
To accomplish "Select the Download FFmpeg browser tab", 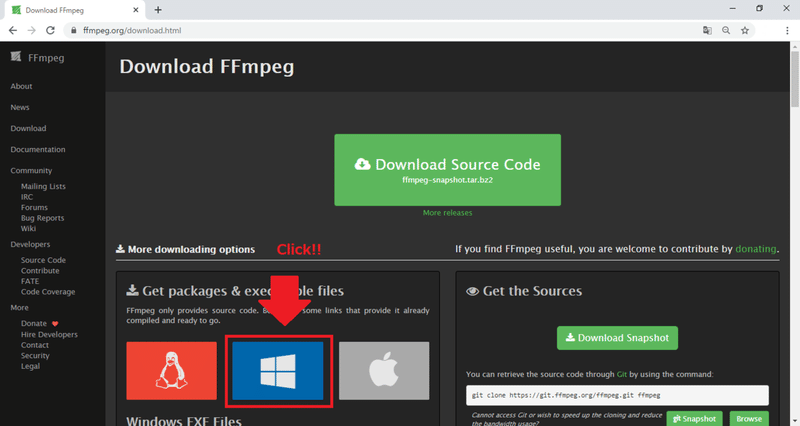I will (x=74, y=10).
